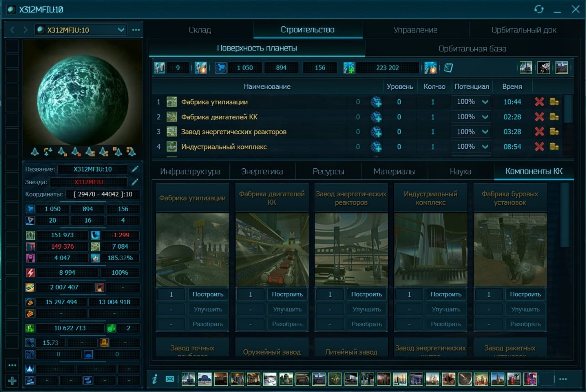Open potential dropdown for Фабрика утилизации
Screen dimensions: 586x392
pos(485,102)
